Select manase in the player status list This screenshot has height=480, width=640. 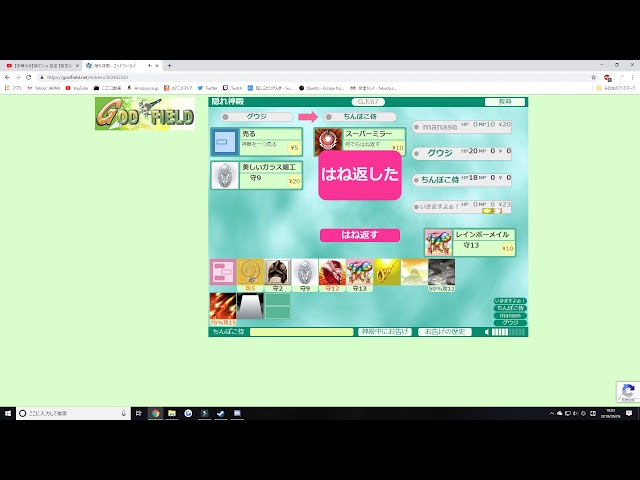(x=462, y=127)
